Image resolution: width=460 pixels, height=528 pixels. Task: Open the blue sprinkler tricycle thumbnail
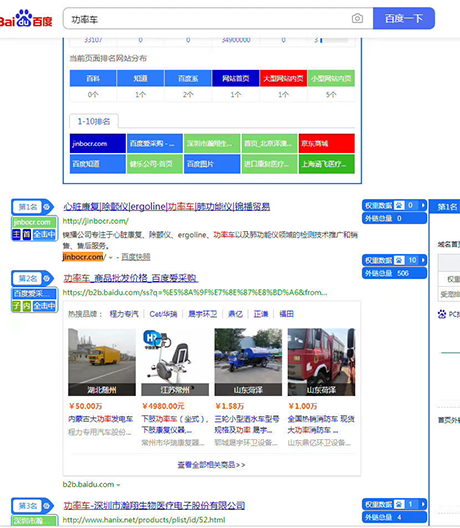click(x=248, y=362)
